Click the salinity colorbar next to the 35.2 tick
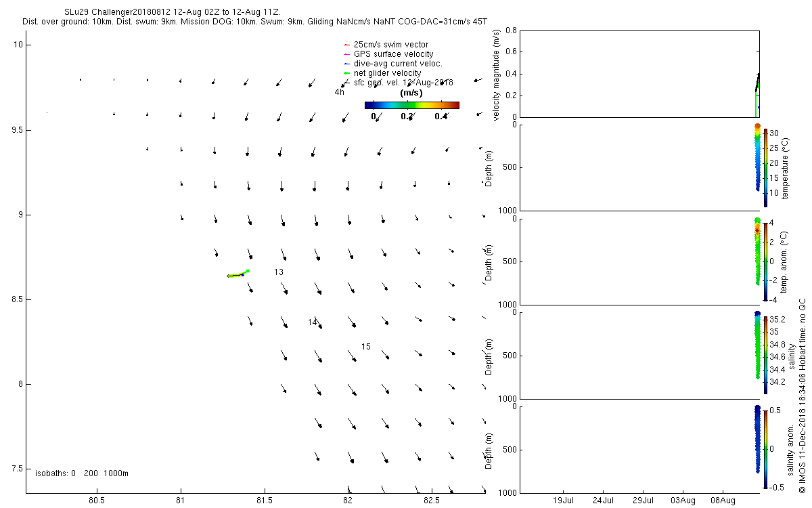 pos(765,355)
